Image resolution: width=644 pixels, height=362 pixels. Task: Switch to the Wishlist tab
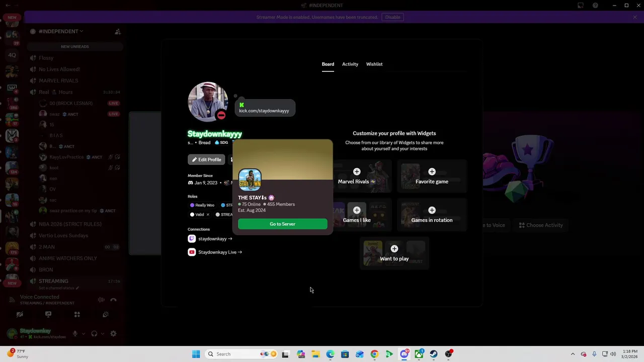click(x=374, y=64)
